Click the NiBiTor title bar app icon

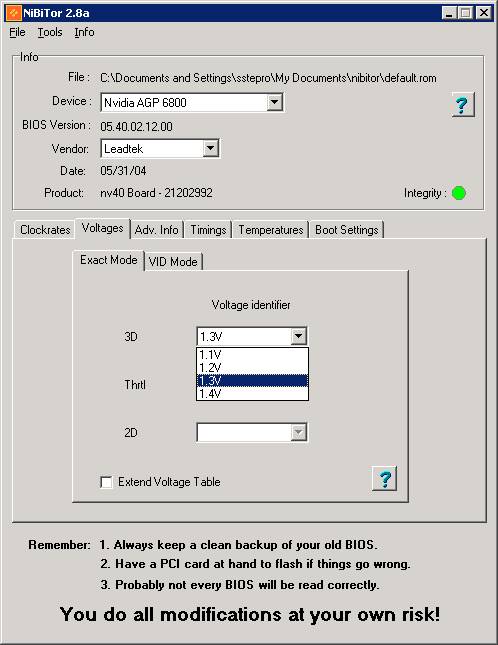tap(13, 13)
